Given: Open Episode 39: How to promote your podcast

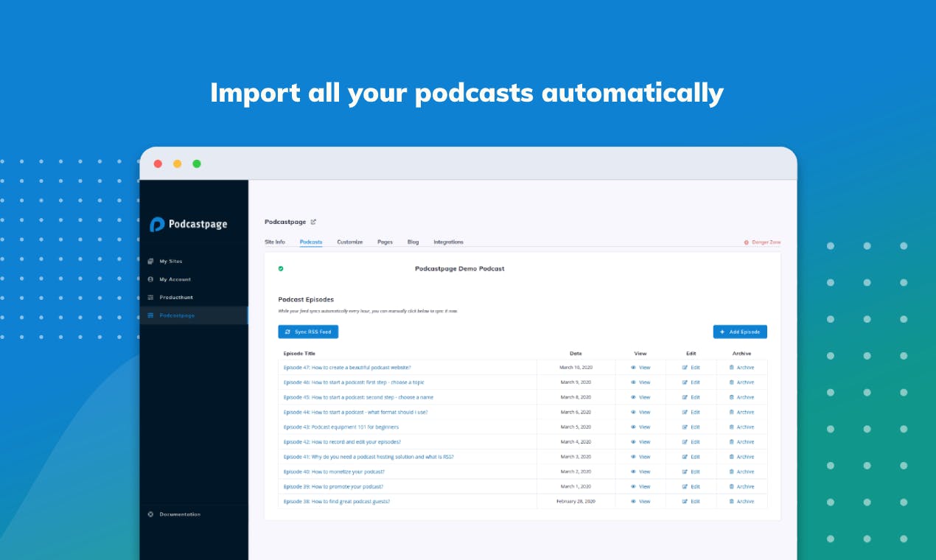Looking at the screenshot, I should 333,486.
